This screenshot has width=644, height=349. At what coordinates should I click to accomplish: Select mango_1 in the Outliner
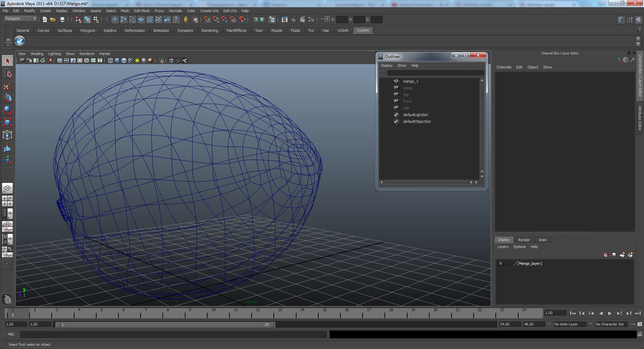tap(411, 81)
